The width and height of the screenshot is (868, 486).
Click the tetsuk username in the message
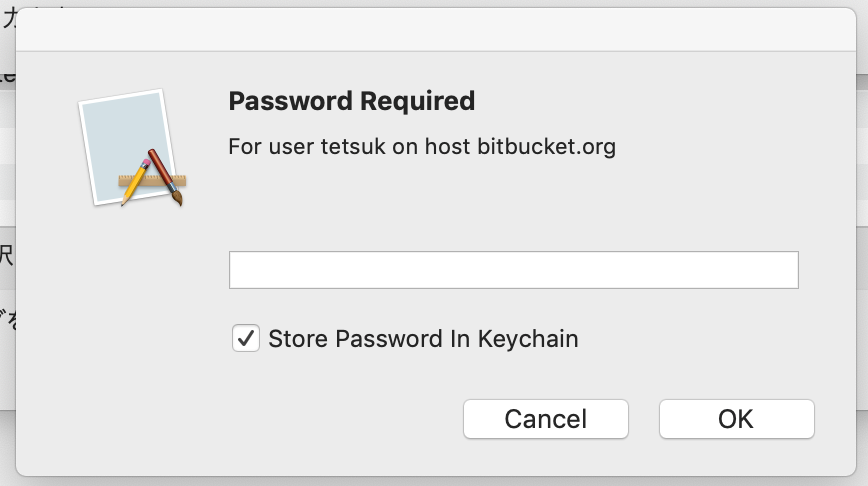353,147
